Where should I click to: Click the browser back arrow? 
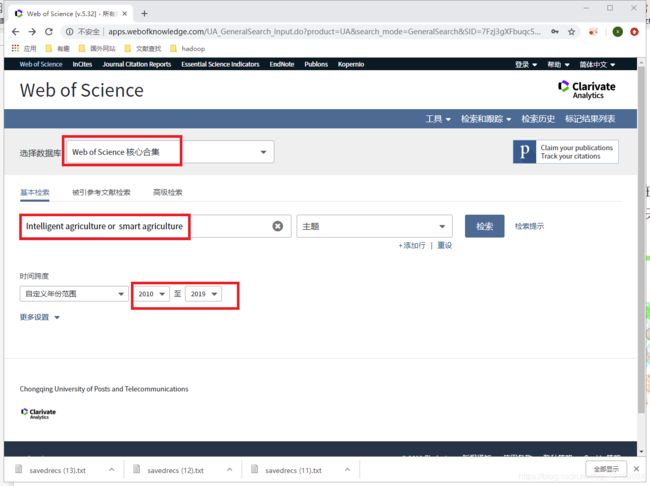point(15,32)
